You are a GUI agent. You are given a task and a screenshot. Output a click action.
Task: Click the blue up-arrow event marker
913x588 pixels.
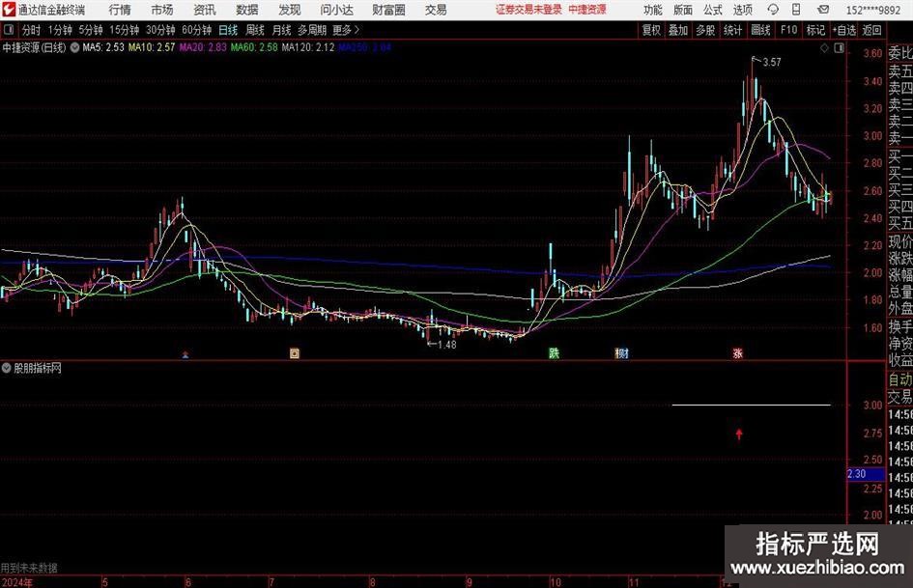(x=185, y=353)
